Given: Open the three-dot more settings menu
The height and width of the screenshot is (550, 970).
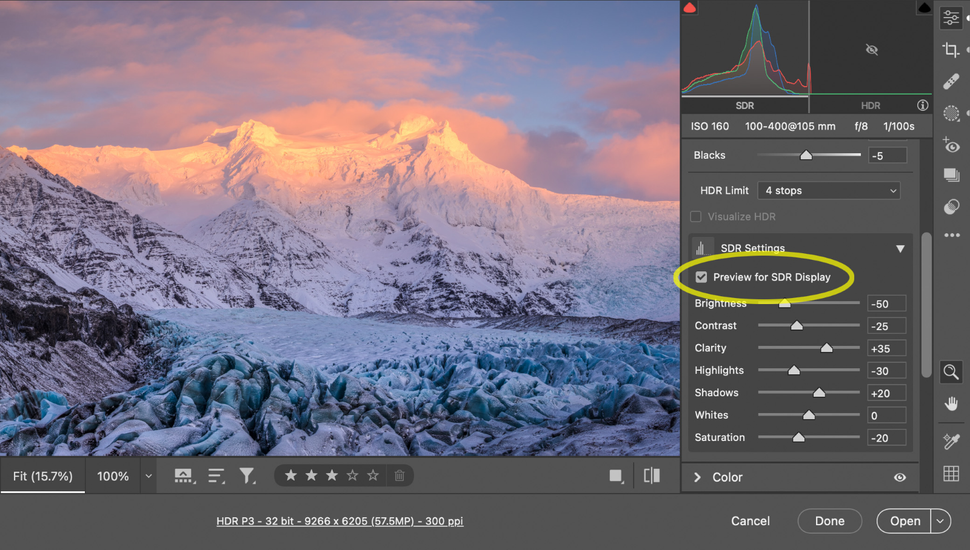Looking at the screenshot, I should [x=951, y=235].
